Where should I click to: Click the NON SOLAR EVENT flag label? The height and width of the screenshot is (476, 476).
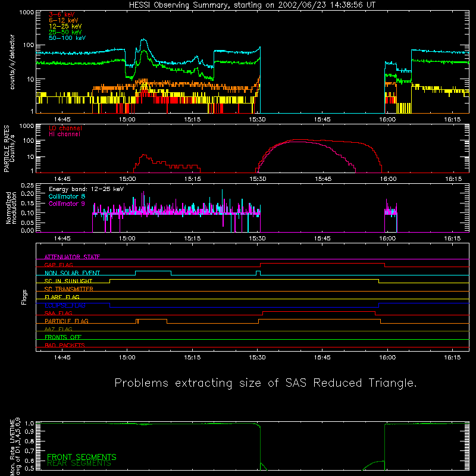[x=72, y=273]
